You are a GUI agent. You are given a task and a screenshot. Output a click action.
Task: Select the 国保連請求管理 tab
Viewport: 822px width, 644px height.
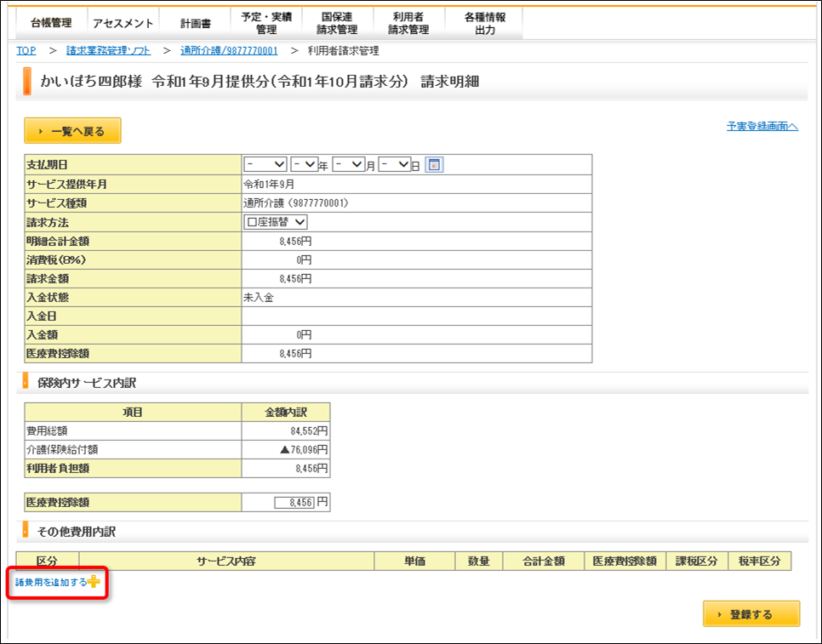(x=338, y=23)
